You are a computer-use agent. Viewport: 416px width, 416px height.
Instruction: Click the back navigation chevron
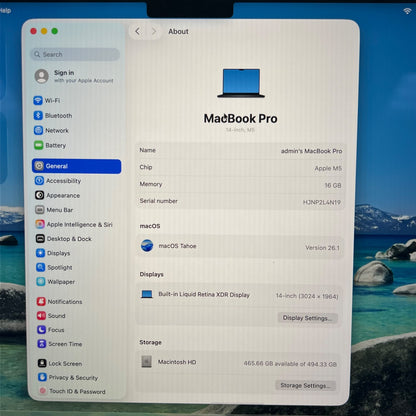pyautogui.click(x=137, y=31)
